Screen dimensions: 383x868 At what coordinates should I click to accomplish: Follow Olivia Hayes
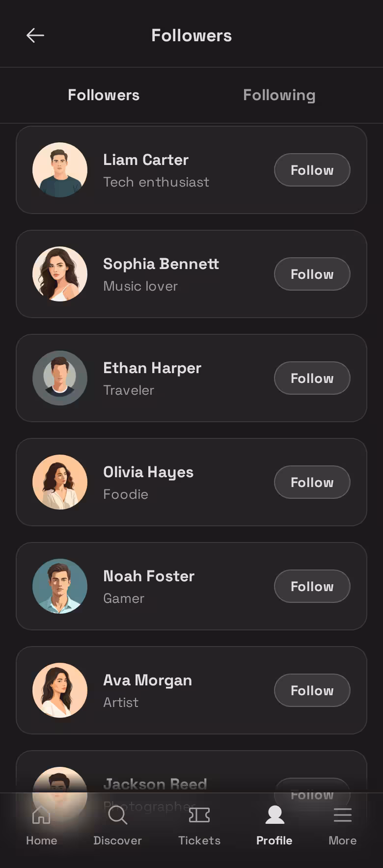point(312,483)
